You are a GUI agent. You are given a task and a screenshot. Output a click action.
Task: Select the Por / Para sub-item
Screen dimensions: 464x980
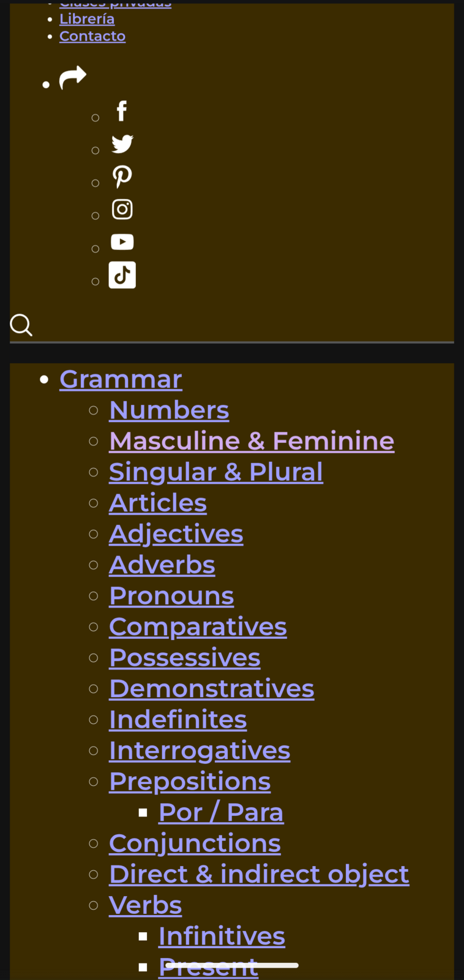click(221, 813)
